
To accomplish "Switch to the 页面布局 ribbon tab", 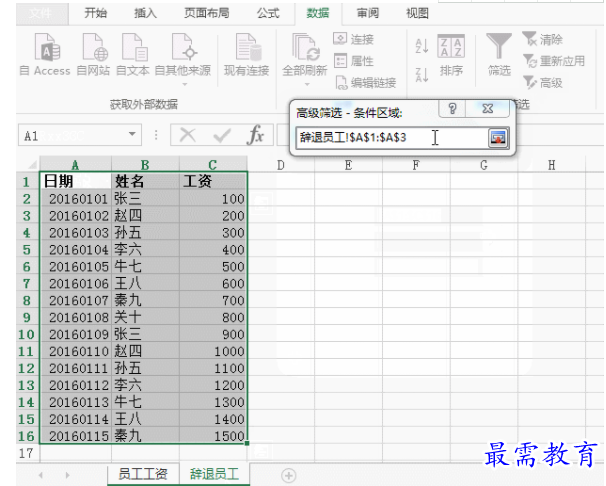I will [206, 13].
